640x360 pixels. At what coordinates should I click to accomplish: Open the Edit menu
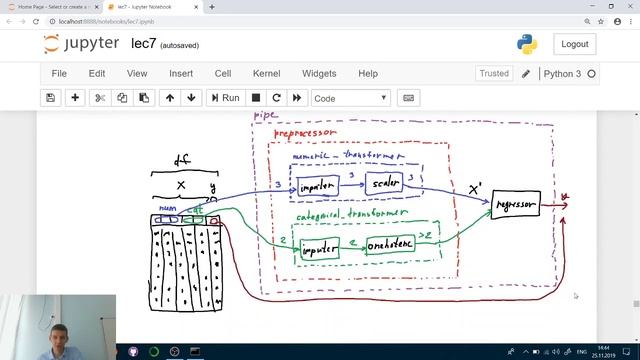coord(97,73)
